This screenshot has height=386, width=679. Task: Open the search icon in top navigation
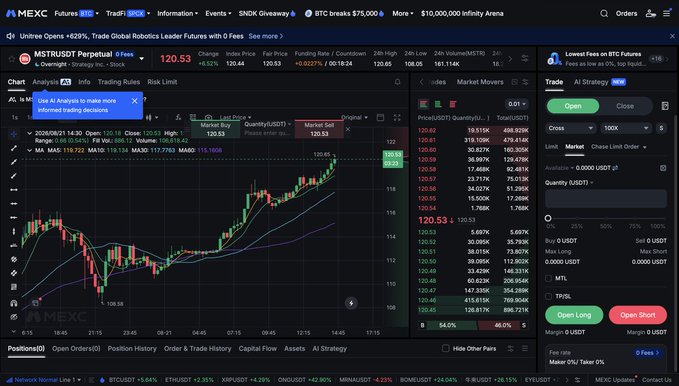click(x=604, y=13)
